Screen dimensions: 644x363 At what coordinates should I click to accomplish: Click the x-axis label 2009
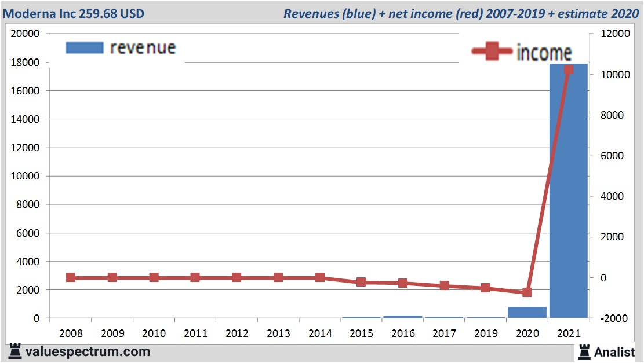pyautogui.click(x=112, y=333)
